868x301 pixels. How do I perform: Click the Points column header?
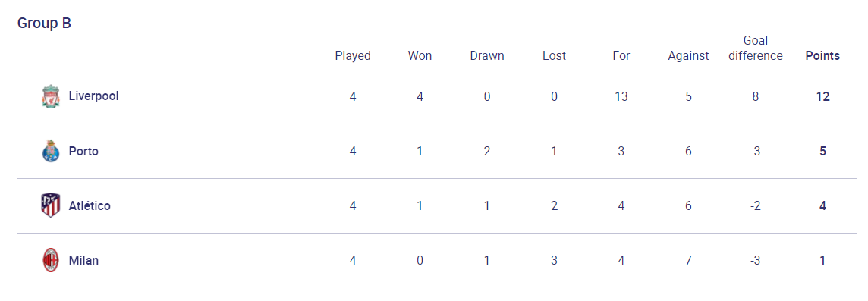tap(822, 56)
